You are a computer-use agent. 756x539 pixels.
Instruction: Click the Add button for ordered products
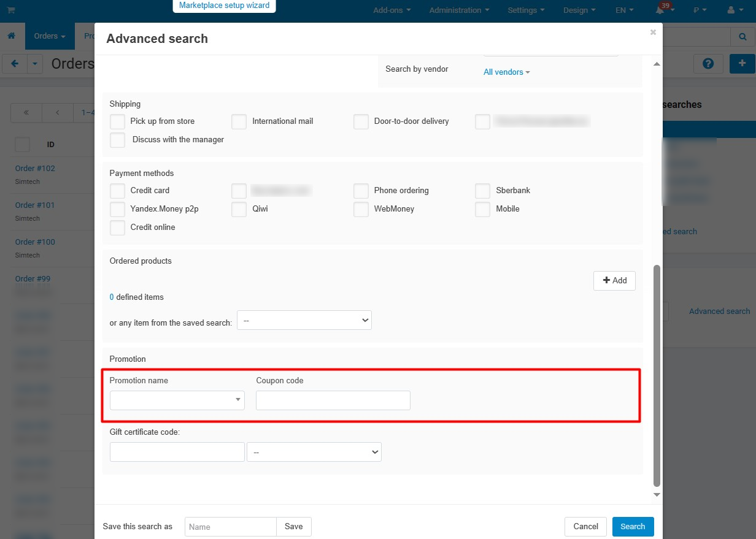click(x=614, y=281)
